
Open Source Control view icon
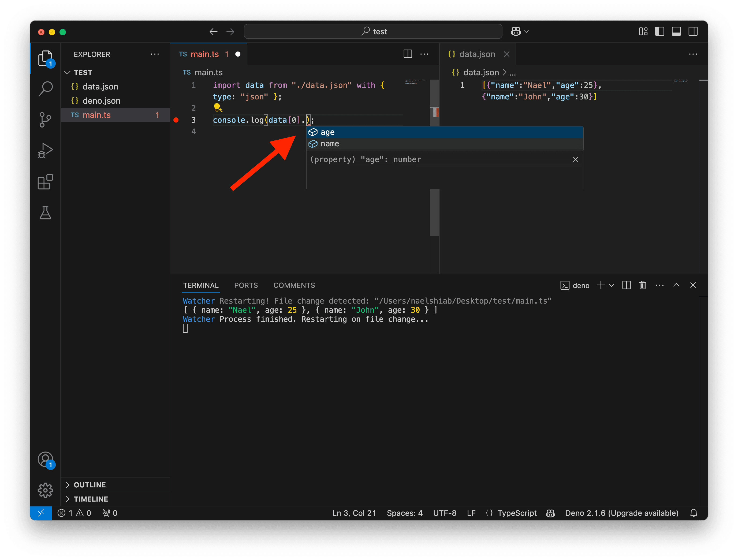pyautogui.click(x=45, y=120)
